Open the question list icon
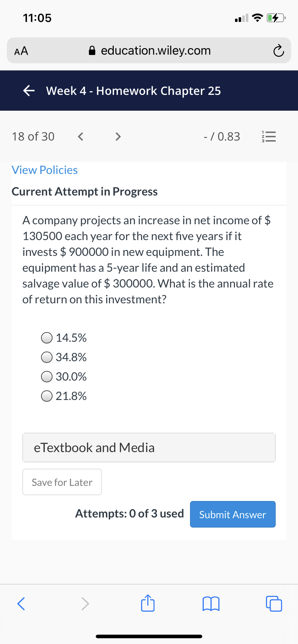The image size is (298, 644). click(268, 137)
